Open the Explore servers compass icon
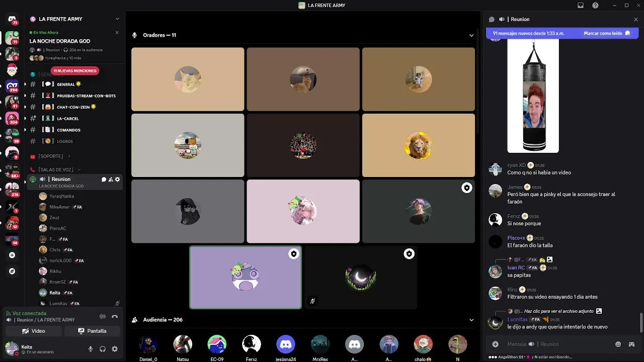 click(12, 271)
